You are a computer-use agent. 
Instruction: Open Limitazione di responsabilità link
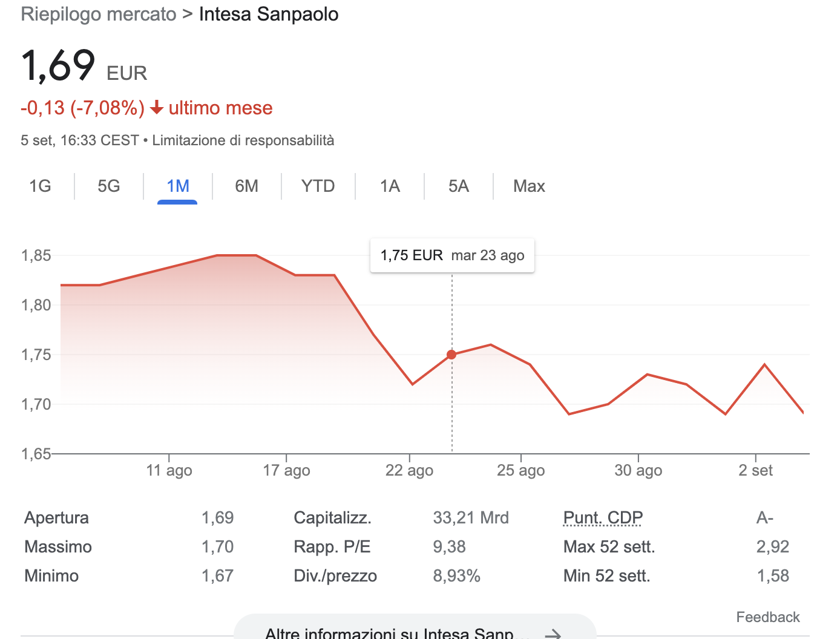(243, 140)
